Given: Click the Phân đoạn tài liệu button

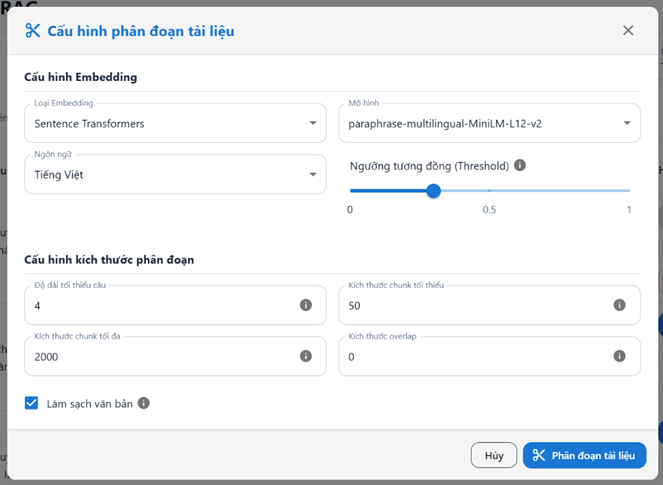Looking at the screenshot, I should click(x=584, y=456).
